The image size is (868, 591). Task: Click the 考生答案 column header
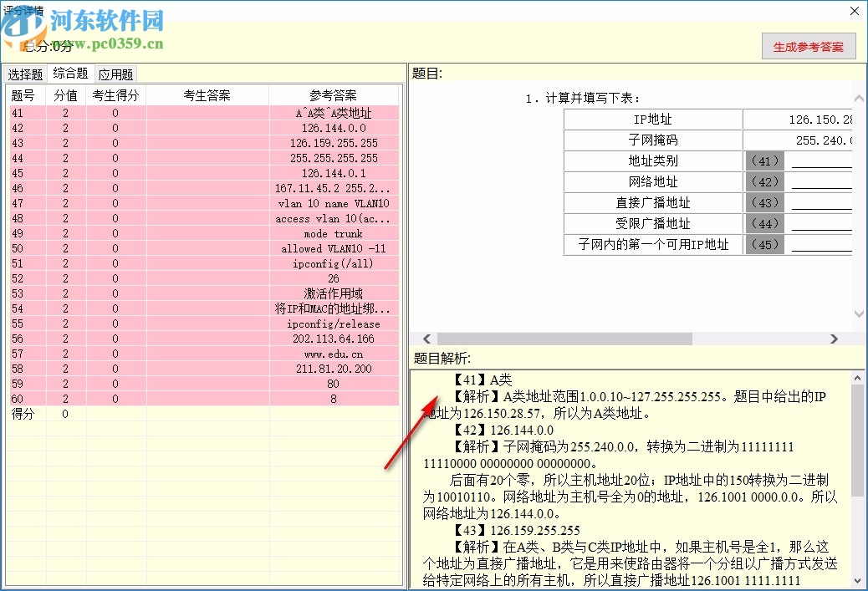207,95
